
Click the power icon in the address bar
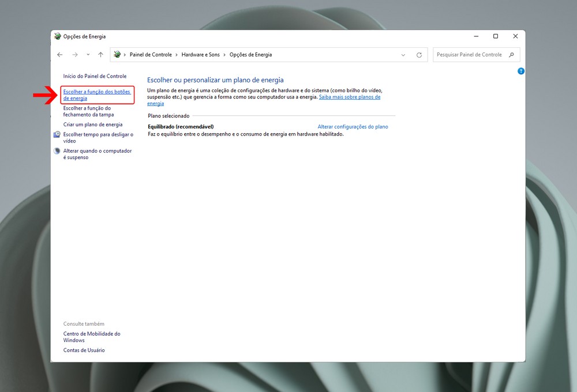pyautogui.click(x=117, y=55)
